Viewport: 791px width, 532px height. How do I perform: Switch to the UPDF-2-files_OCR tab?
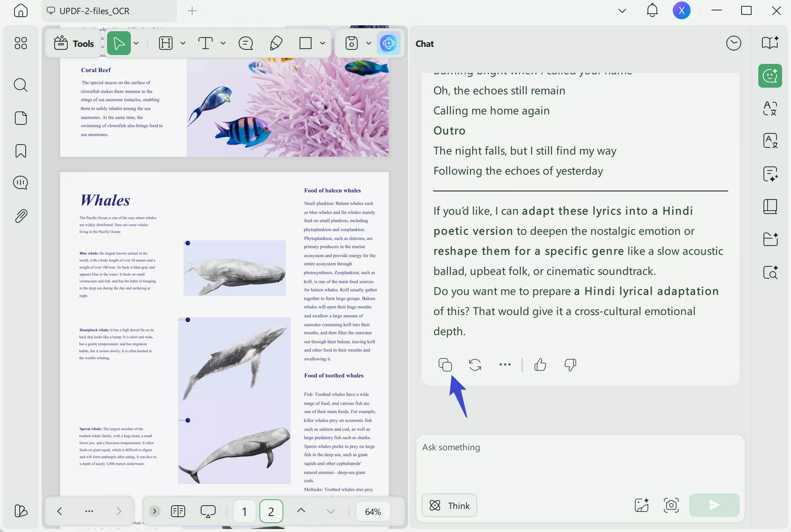tap(94, 11)
